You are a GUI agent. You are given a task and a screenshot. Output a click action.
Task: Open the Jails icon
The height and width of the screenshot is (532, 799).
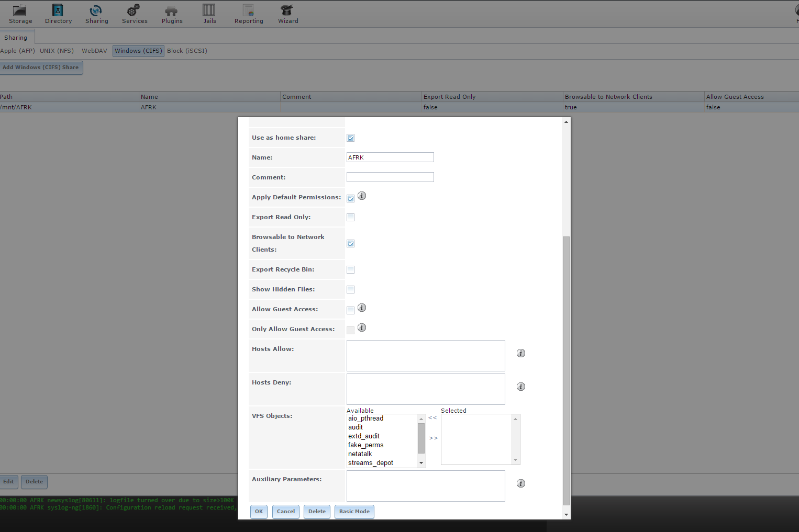(209, 10)
